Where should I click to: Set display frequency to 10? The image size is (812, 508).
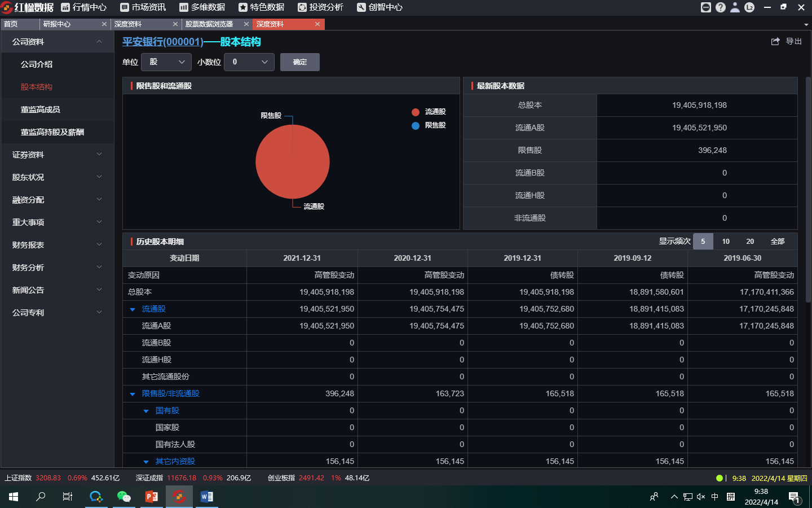726,242
